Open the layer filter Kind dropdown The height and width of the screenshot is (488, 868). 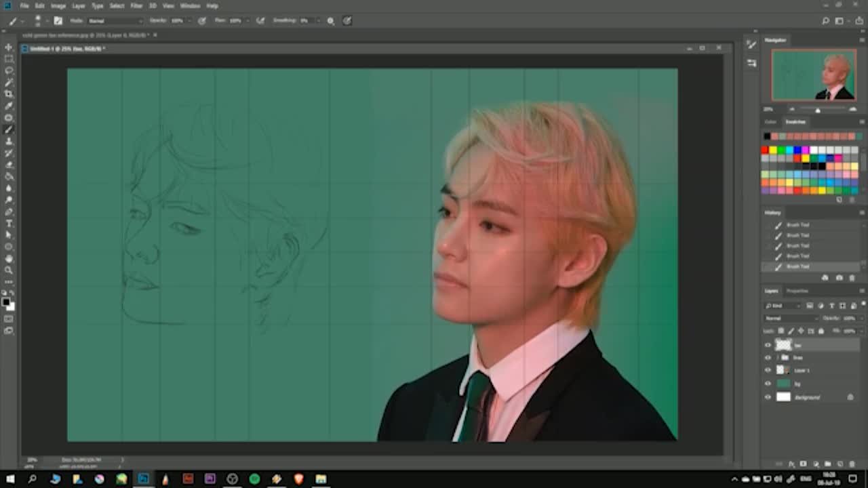pos(784,306)
